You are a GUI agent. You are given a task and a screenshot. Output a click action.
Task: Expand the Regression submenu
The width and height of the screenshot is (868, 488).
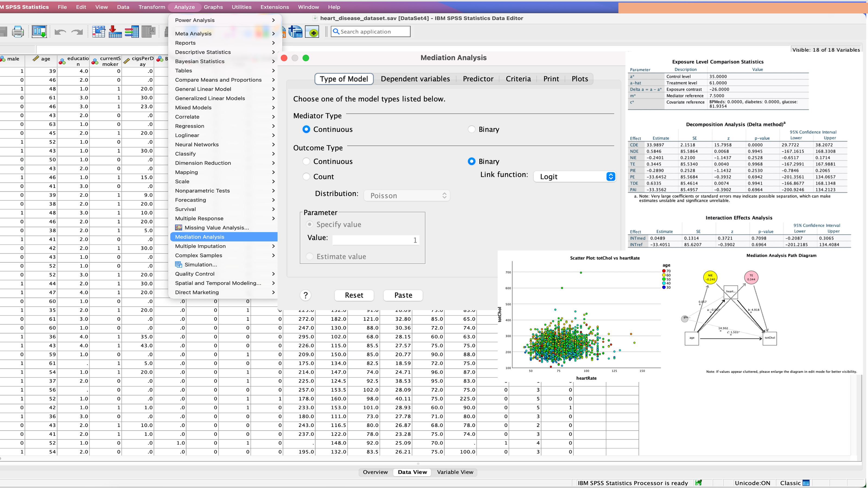pos(225,126)
